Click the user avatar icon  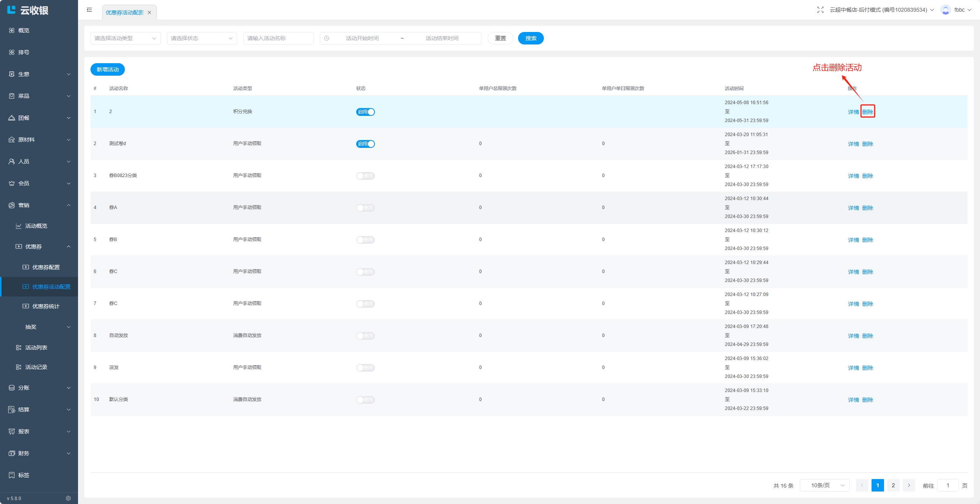coord(945,10)
